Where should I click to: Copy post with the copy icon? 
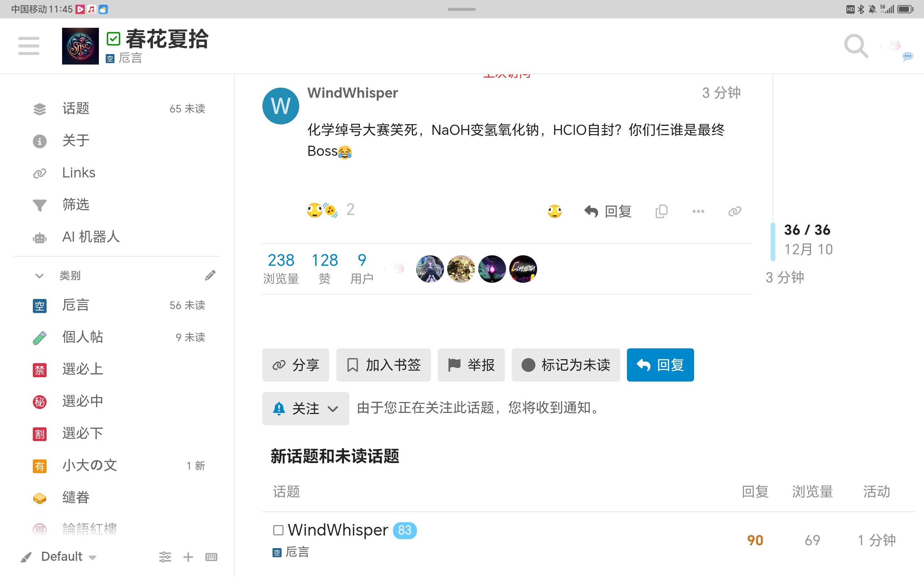pyautogui.click(x=661, y=211)
